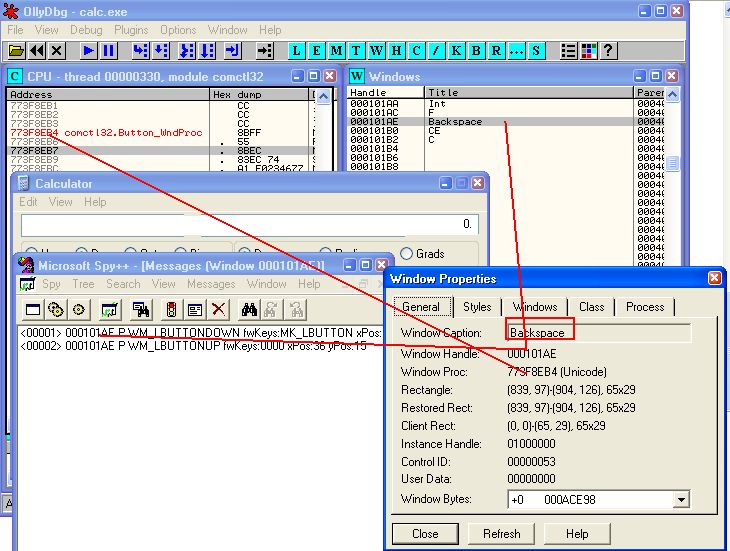
Task: Open Spy++ logging options icon
Action: (x=195, y=309)
